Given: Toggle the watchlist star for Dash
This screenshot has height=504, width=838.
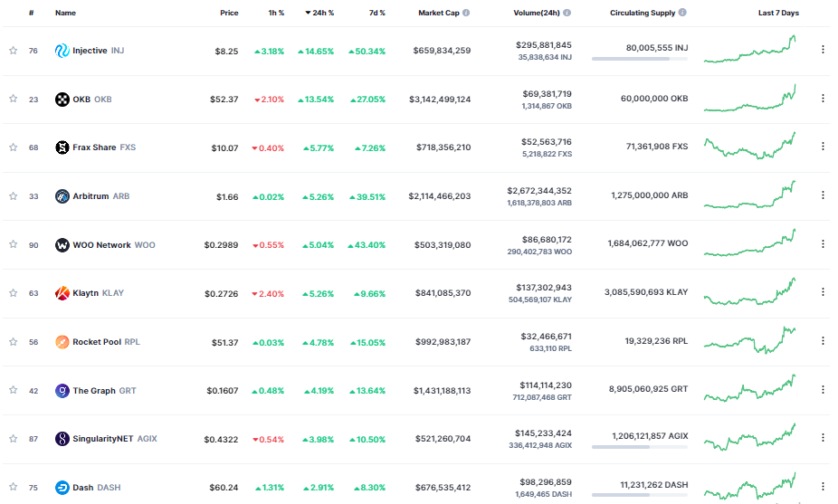Looking at the screenshot, I should coord(13,488).
